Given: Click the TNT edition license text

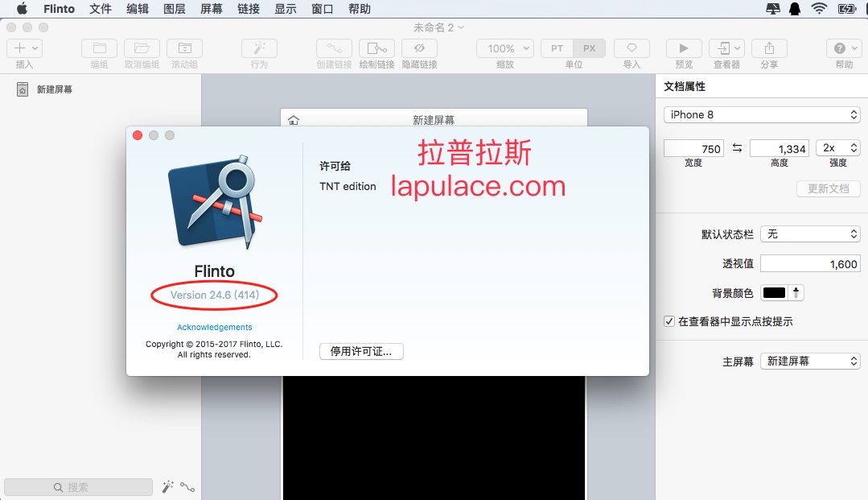Looking at the screenshot, I should 348,186.
